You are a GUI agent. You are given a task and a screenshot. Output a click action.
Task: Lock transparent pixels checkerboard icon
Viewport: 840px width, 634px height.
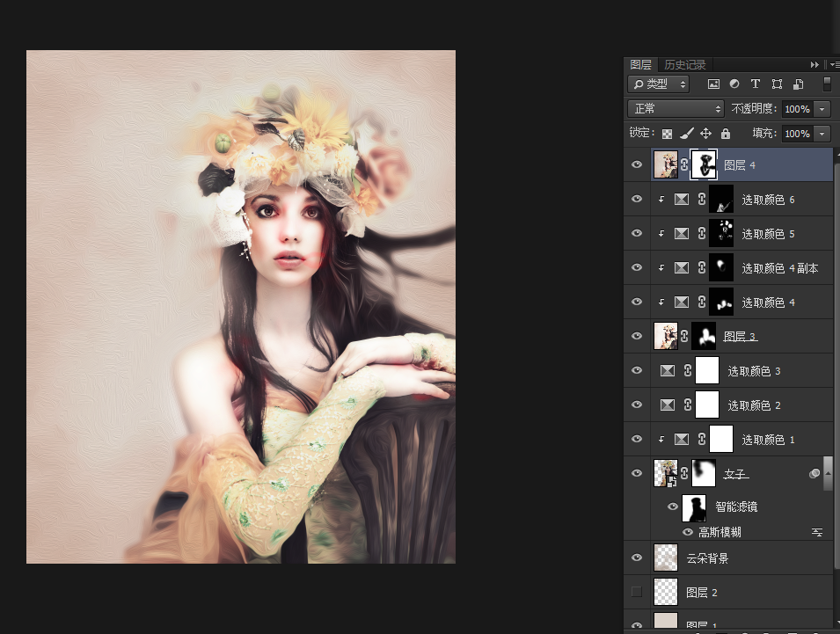[x=668, y=134]
